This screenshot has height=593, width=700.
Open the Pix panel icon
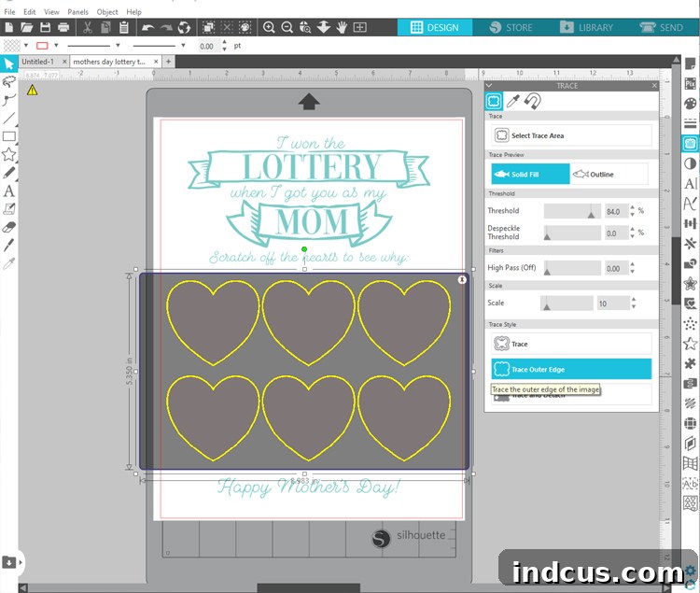click(x=690, y=83)
